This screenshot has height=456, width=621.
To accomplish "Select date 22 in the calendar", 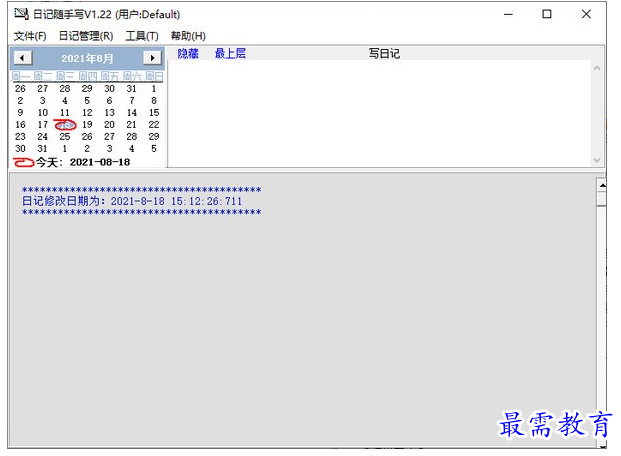I will click(154, 125).
